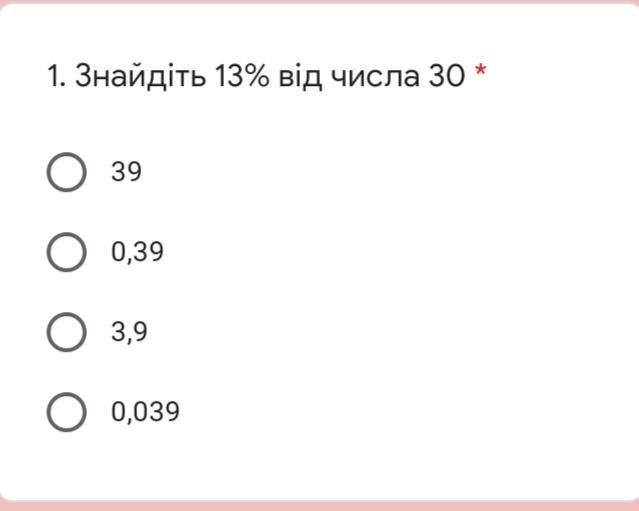
Task: Click "13%" in the question title
Action: [242, 76]
